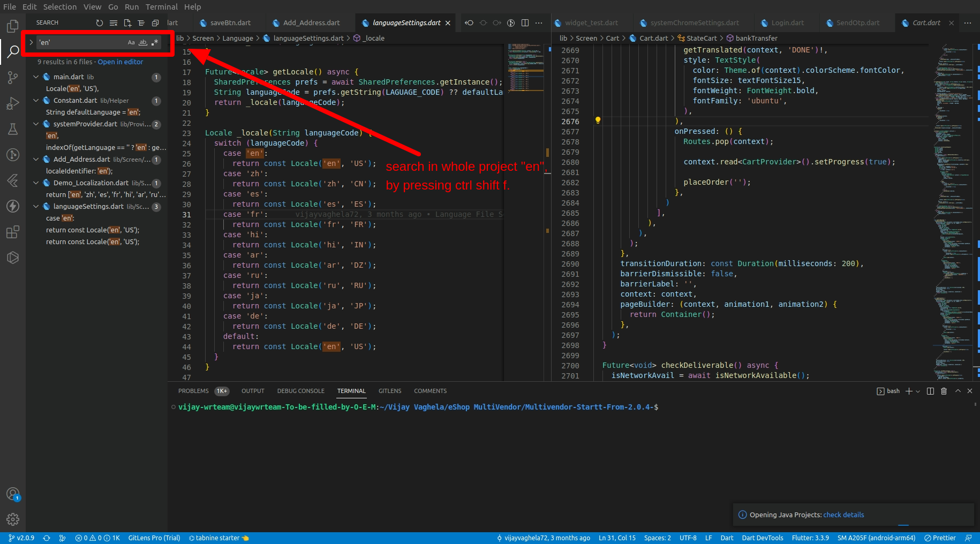Open the Explorer view in activity bar

(x=13, y=26)
